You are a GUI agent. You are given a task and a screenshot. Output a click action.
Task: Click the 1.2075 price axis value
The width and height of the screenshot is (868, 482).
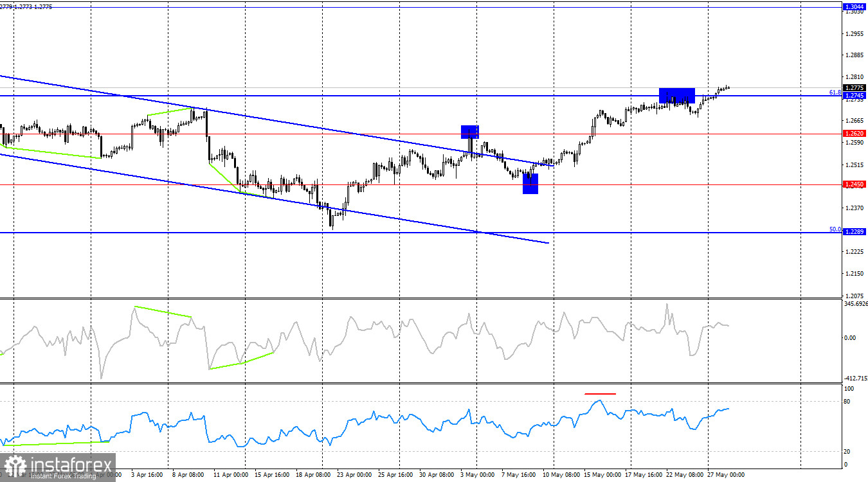(854, 296)
